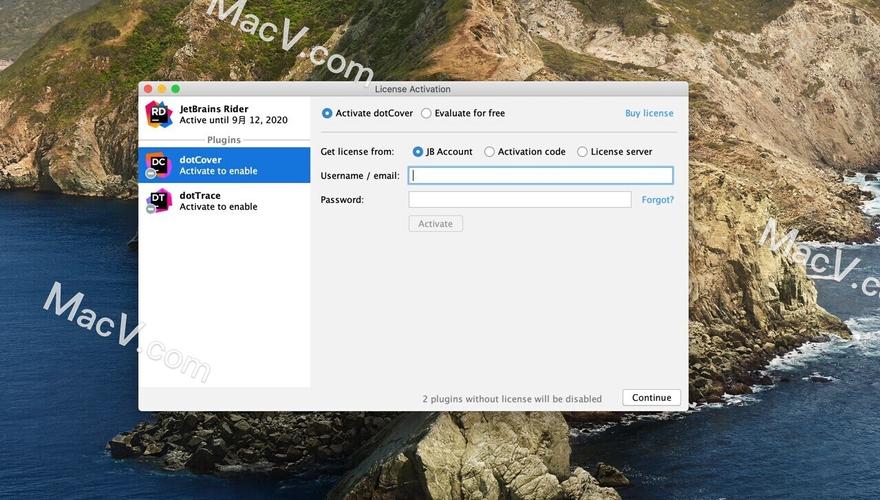Close the License Activation window
The height and width of the screenshot is (500, 880).
(x=148, y=89)
